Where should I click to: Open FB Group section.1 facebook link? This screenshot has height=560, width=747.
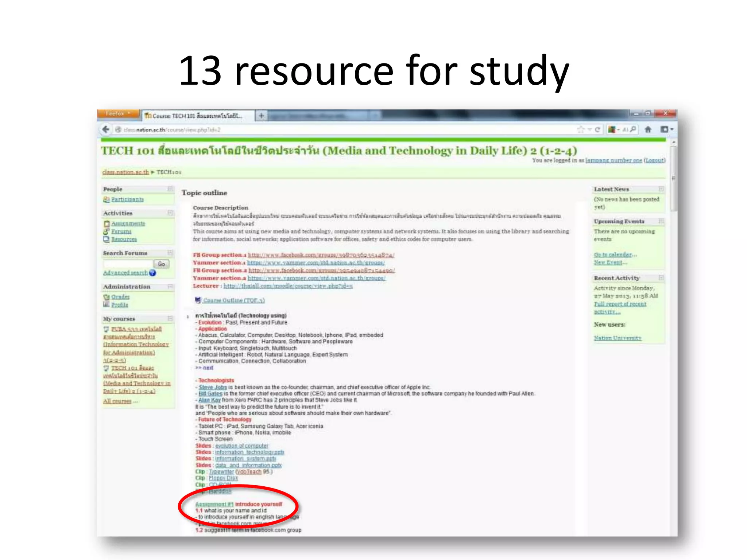(321, 255)
